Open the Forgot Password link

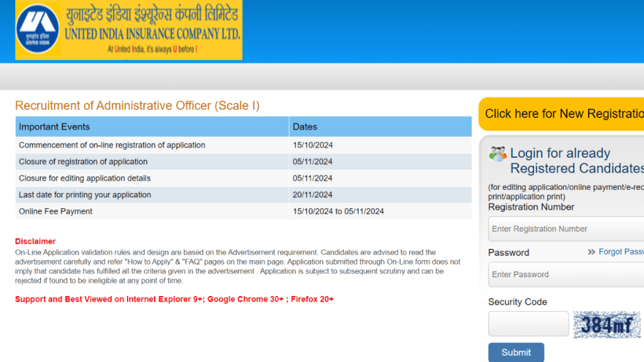(x=621, y=252)
